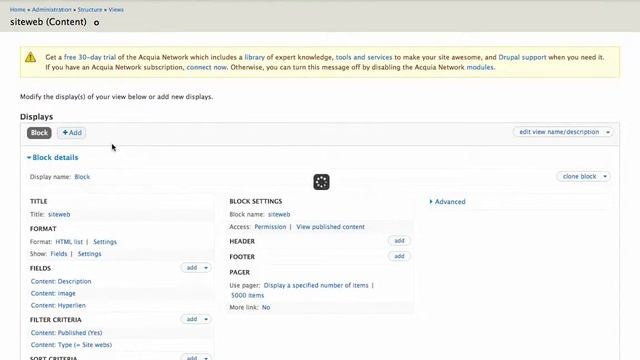Add a FOOTER item
640x360 pixels.
[399, 256]
